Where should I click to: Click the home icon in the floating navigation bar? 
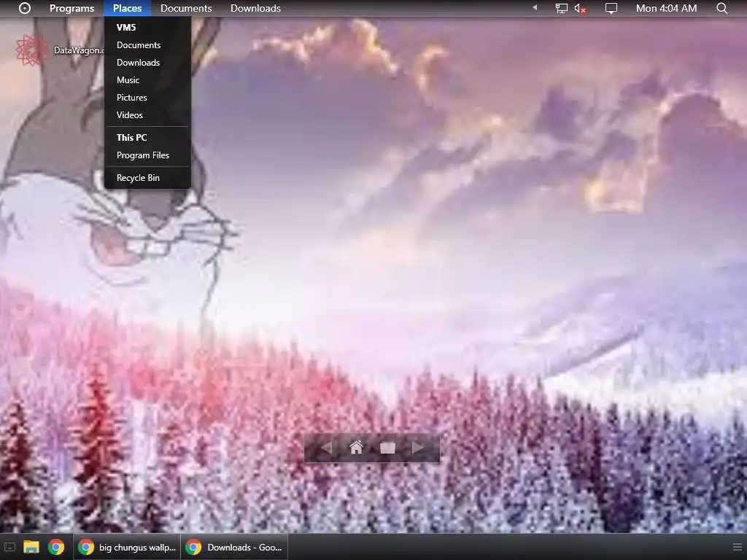coord(356,448)
